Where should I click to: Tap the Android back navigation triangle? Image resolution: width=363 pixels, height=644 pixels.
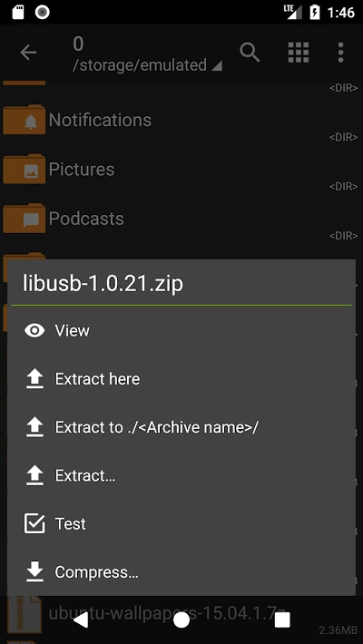81,620
